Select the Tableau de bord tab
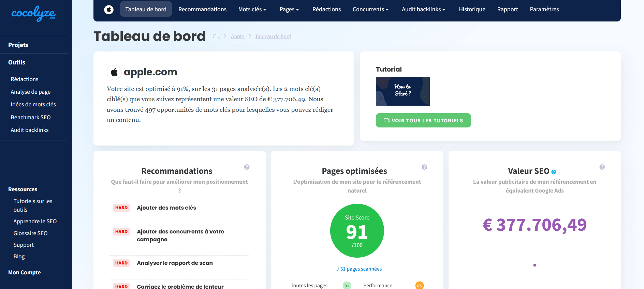Screen dimensions: 644x289 (x=146, y=9)
